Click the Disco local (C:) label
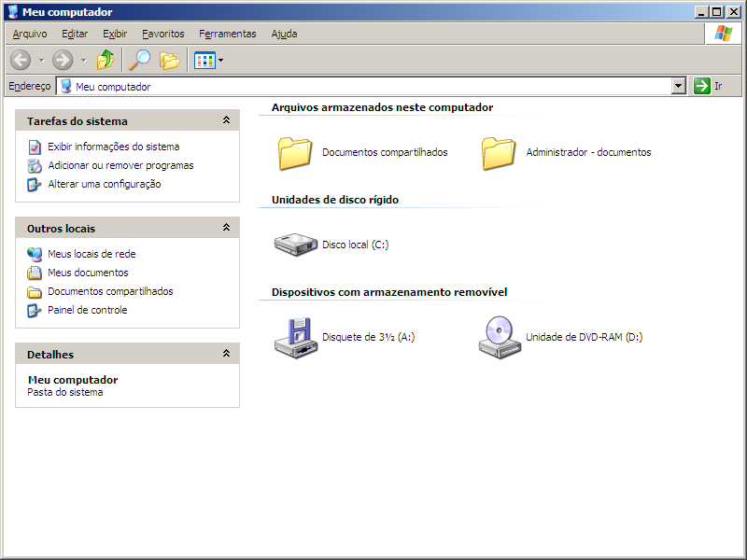 356,245
